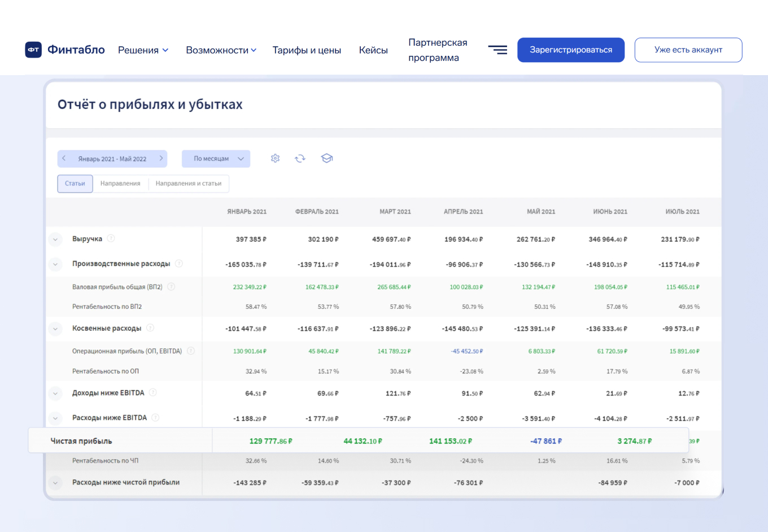The height and width of the screenshot is (532, 768).
Task: Click the Уже есть аккаунт button
Action: pyautogui.click(x=688, y=50)
